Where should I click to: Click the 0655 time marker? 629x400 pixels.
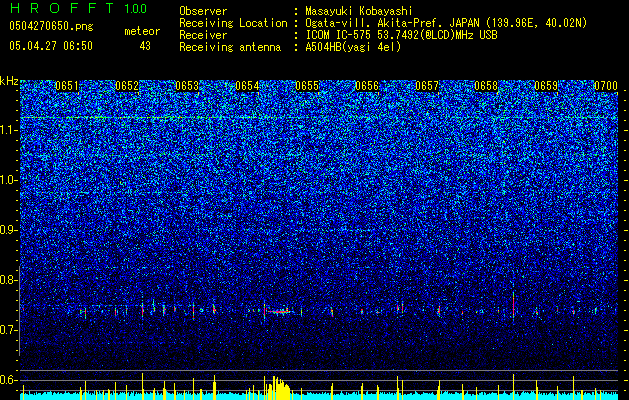(x=307, y=86)
